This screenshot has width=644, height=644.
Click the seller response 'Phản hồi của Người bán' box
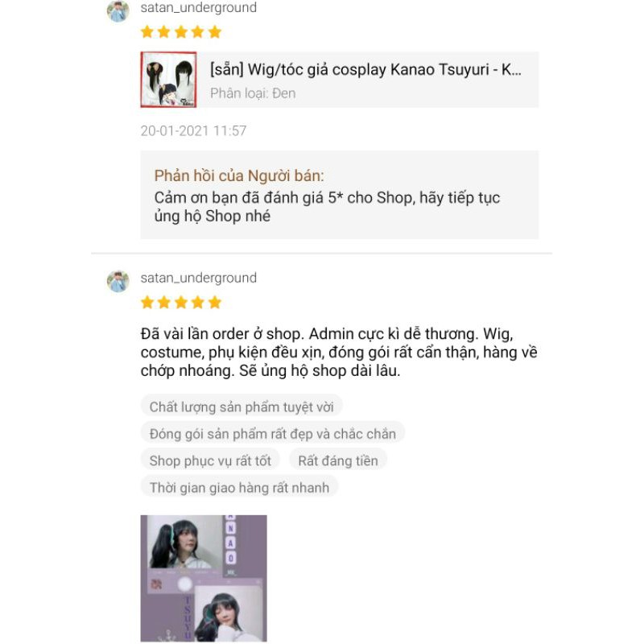(x=339, y=195)
